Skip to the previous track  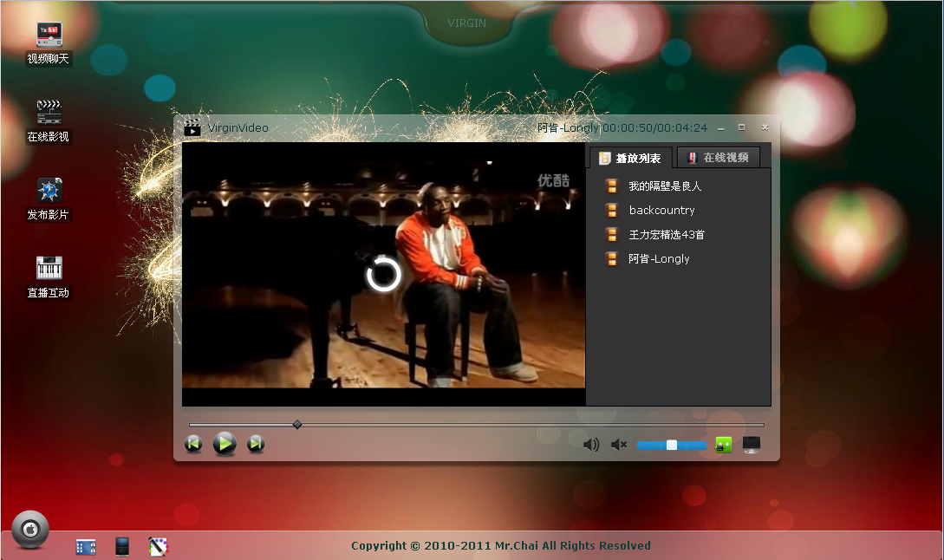tap(193, 445)
